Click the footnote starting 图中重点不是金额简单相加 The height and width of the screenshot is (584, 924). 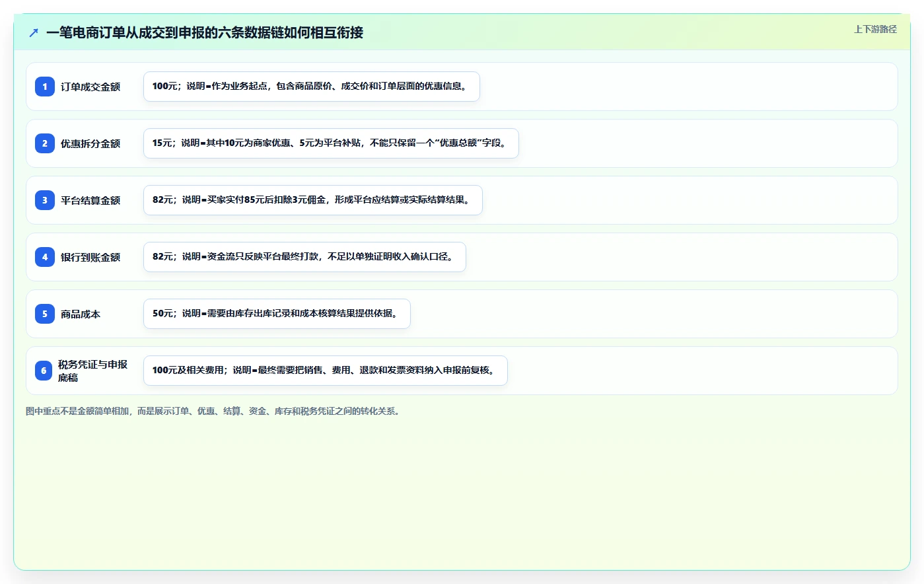point(213,411)
